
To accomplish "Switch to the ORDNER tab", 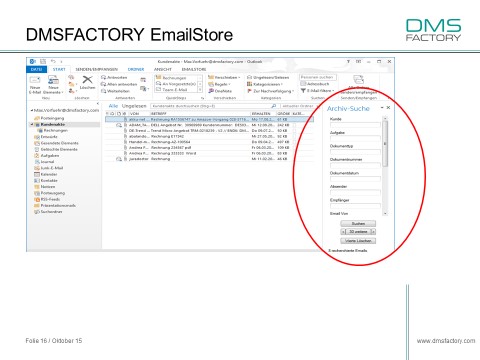I will pyautogui.click(x=136, y=69).
